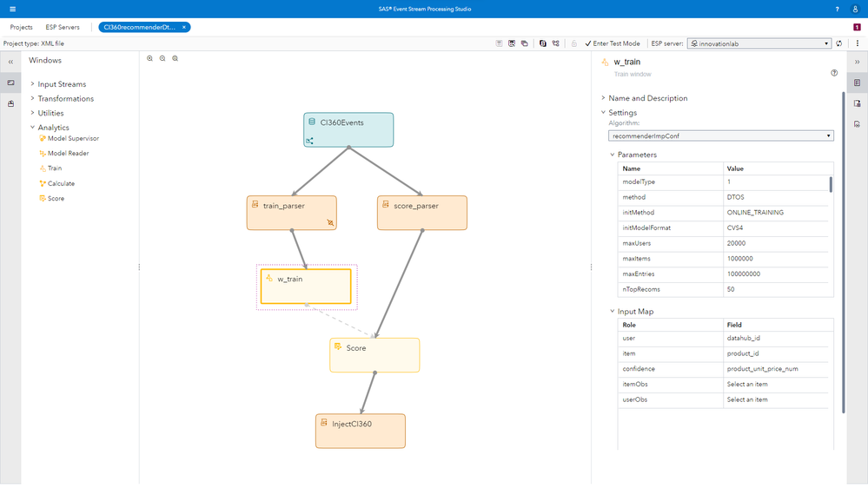
Task: Select the InjectCI360 node
Action: click(361, 431)
